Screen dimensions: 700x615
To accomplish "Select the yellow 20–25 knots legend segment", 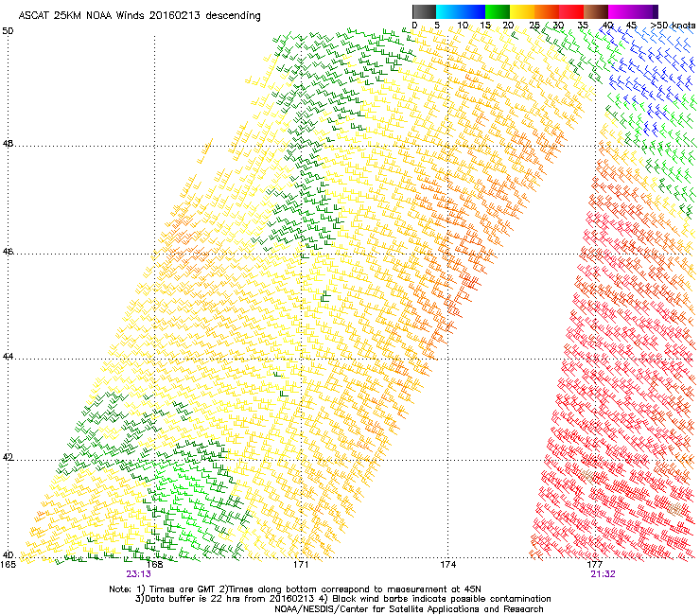I will 522,11.
